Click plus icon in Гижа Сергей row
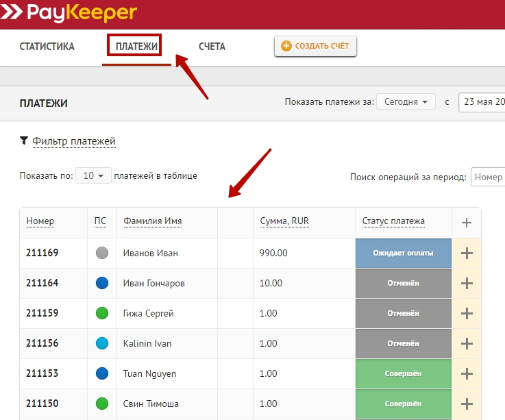This screenshot has height=420, width=505. pos(467,313)
